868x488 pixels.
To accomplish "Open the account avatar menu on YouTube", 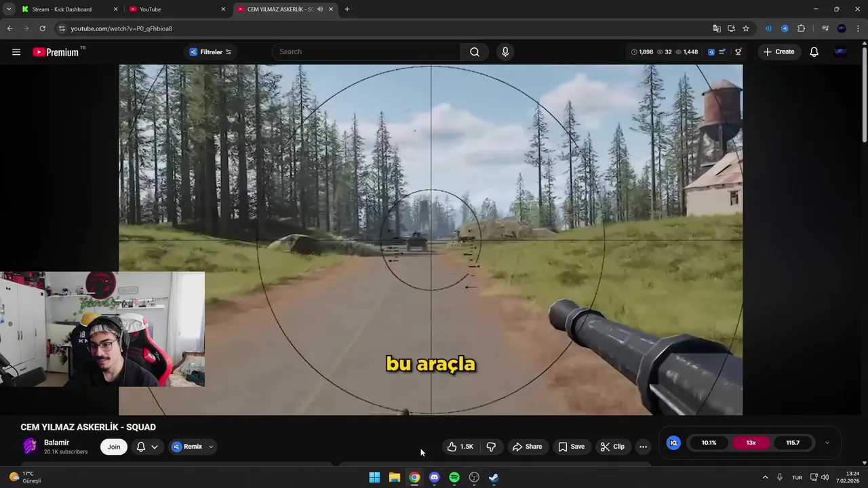I will coord(840,52).
